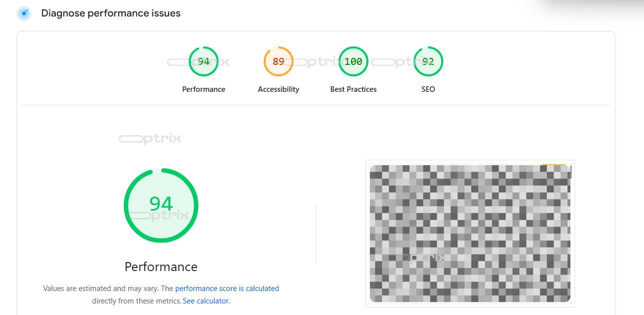Go to the Best Practices category label
Image resolution: width=644 pixels, height=315 pixels.
point(353,89)
